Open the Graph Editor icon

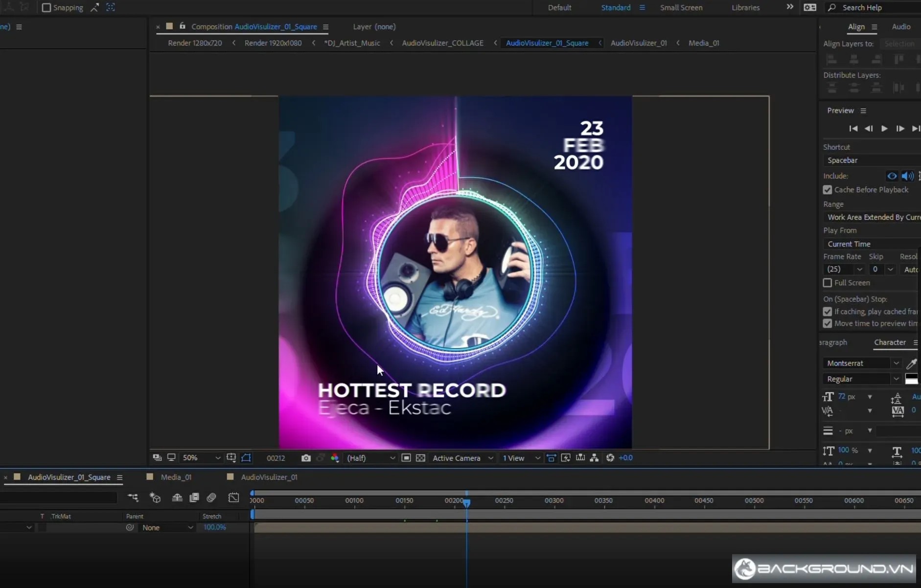[234, 498]
